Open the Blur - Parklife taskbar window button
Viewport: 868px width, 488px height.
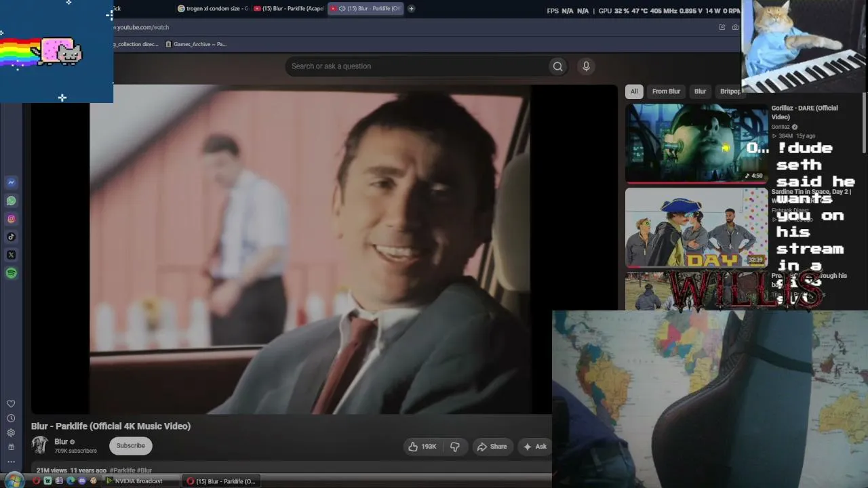pos(220,481)
